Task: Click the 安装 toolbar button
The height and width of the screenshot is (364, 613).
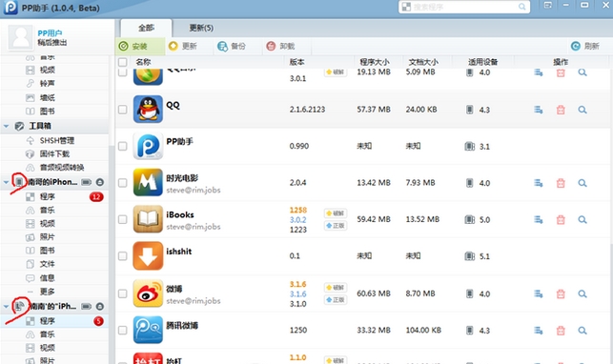Action: pyautogui.click(x=140, y=47)
